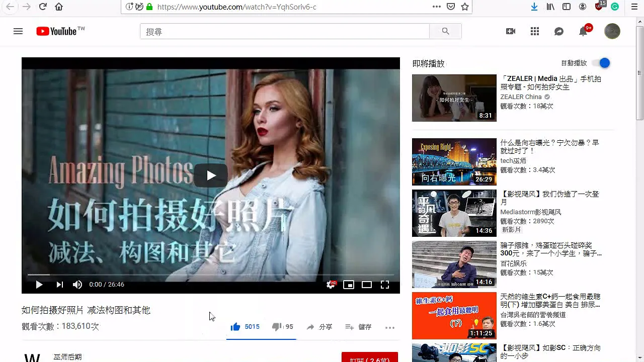Skip to next video in player
This screenshot has width=644, height=362.
pos(59,285)
